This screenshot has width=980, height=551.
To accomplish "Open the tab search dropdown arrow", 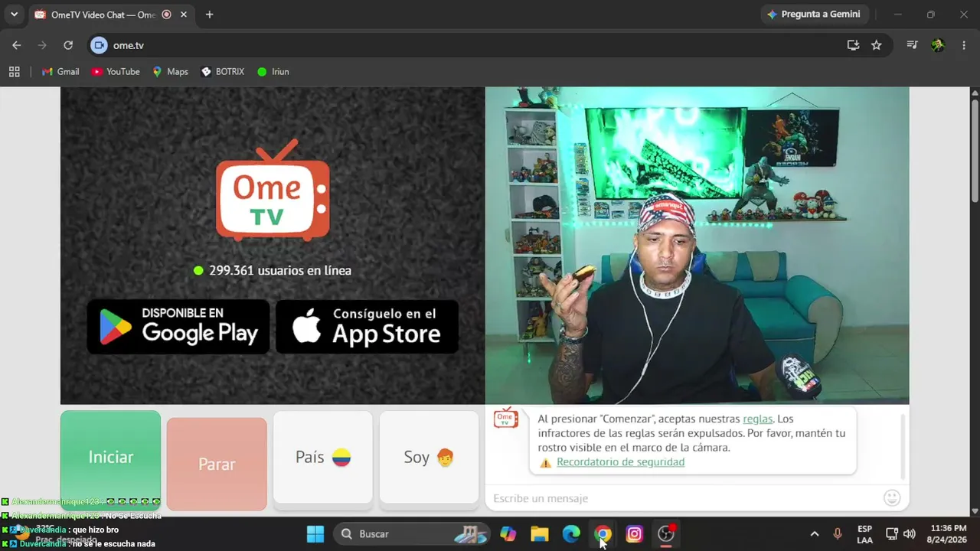I will pos(14,15).
